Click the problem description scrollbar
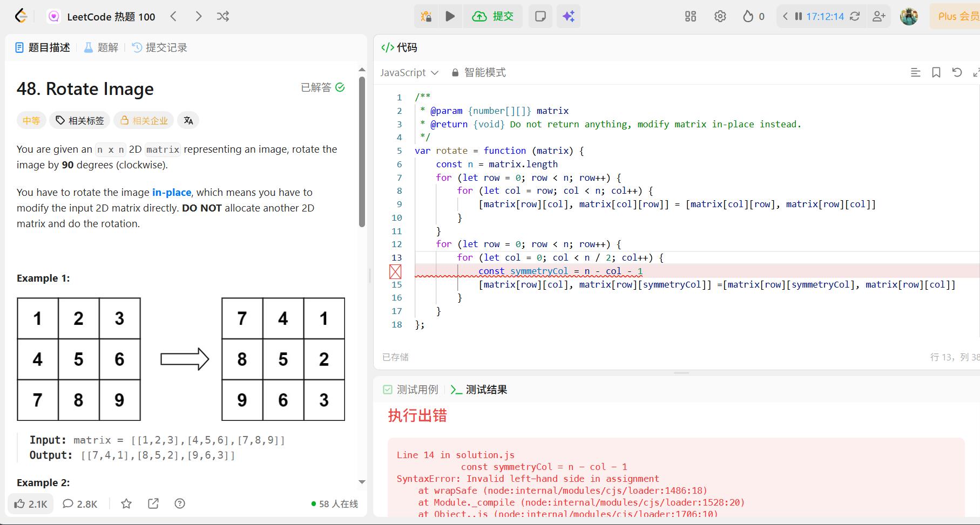 pyautogui.click(x=362, y=151)
